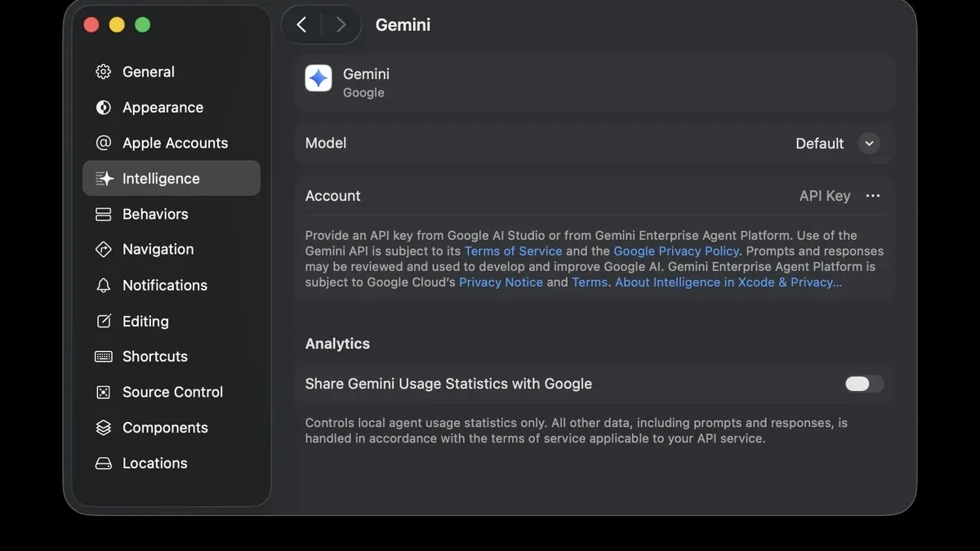Open Components via stacked layers icon
This screenshot has height=551, width=980.
[x=104, y=428]
